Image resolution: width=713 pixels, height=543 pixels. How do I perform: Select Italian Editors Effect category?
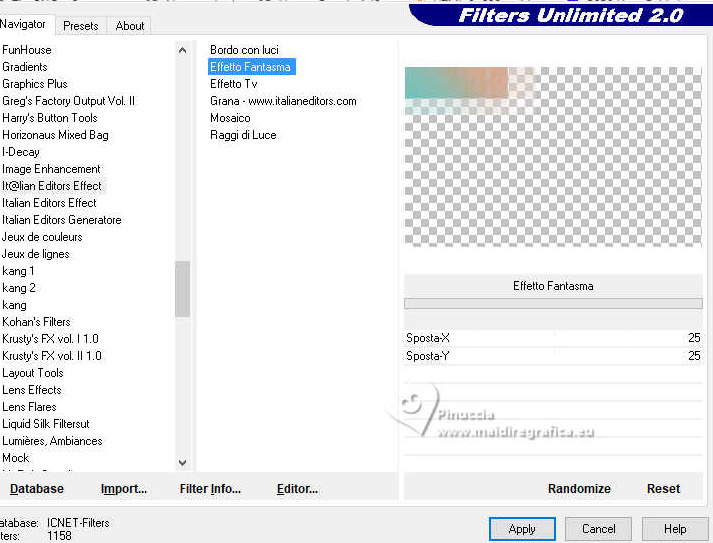coord(49,203)
